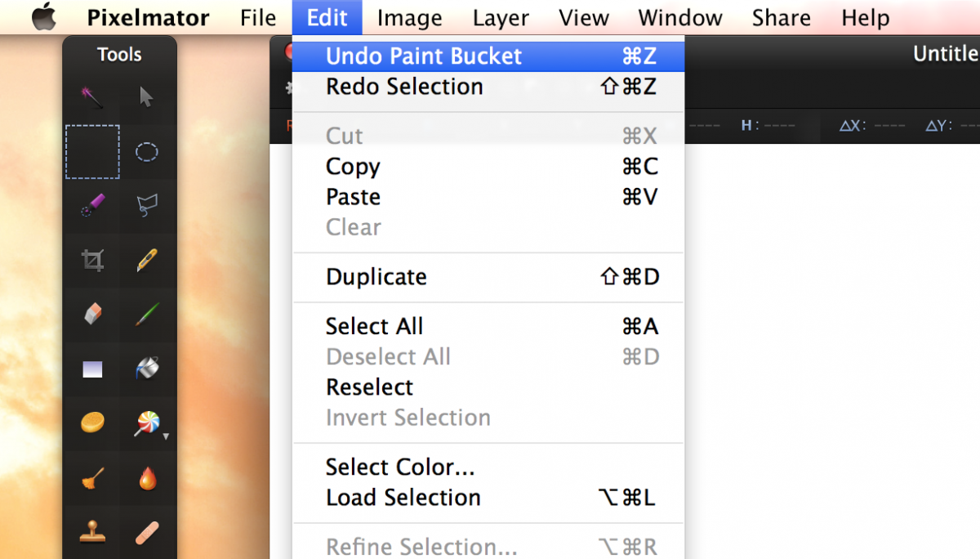Screen dimensions: 980x559
Task: Click the greyed-out Cut item
Action: (488, 136)
